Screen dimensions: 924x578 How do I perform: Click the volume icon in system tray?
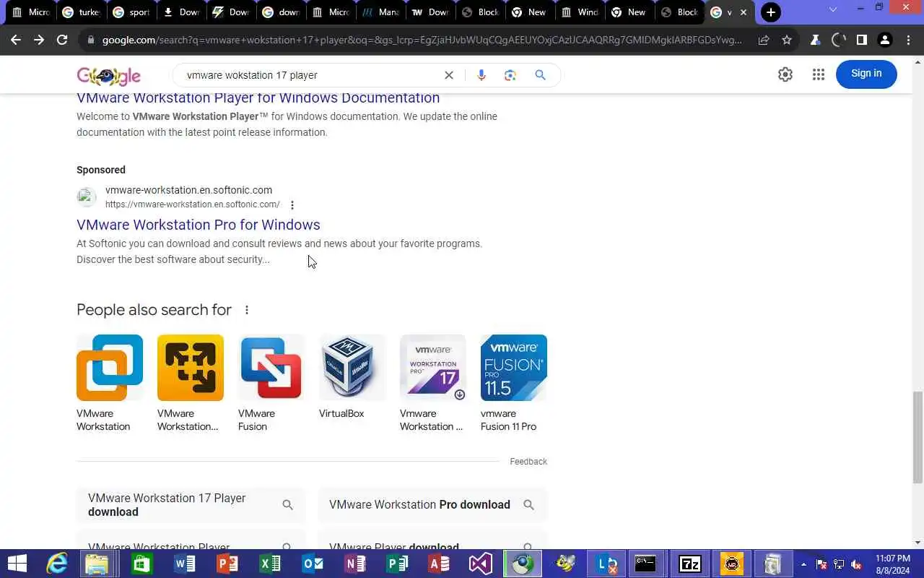pos(857,564)
